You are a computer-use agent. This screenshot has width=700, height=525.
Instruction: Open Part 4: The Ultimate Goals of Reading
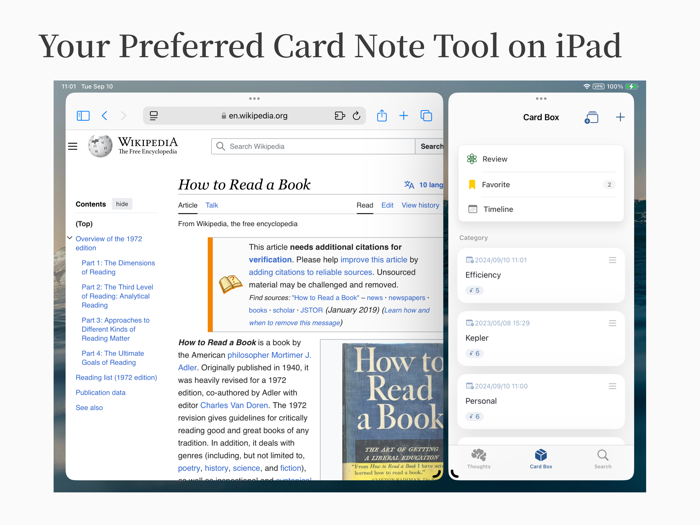click(112, 358)
